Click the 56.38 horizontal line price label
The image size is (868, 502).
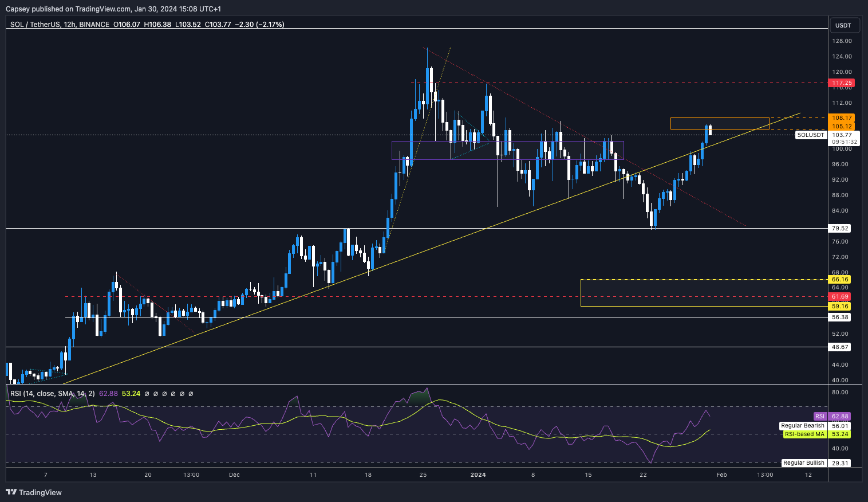point(841,317)
